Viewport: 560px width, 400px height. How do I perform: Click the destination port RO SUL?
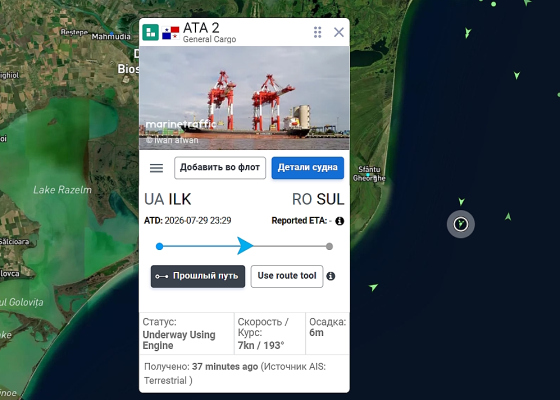coord(318,199)
